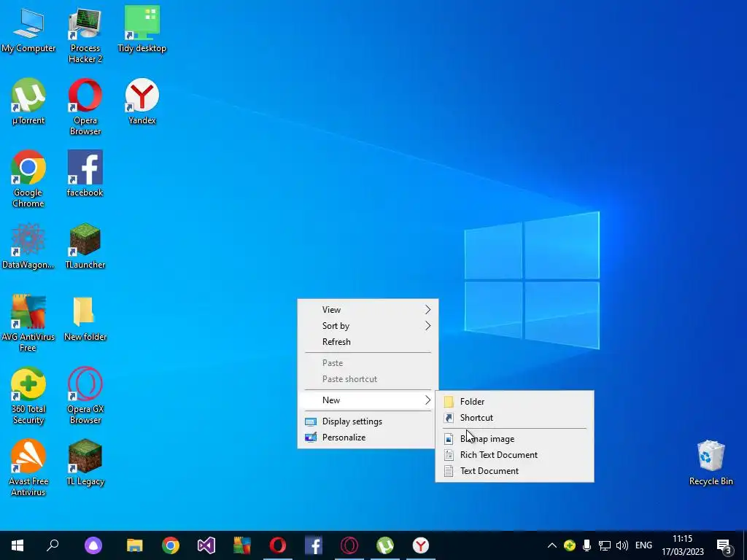Switch to µTorrent in the taskbar

385,545
